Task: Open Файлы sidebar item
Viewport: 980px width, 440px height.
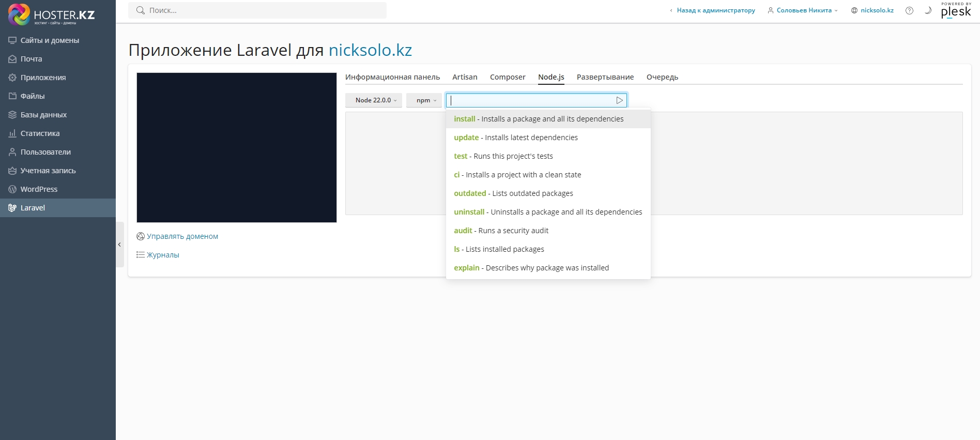Action: (58, 96)
